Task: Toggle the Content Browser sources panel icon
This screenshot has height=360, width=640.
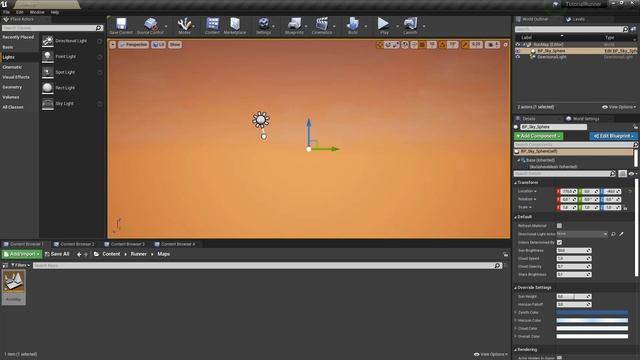Action: pos(5,265)
